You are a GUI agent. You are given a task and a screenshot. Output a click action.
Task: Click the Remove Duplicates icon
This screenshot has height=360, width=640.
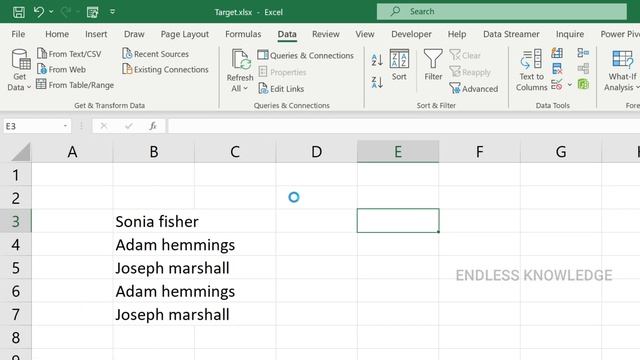[557, 69]
